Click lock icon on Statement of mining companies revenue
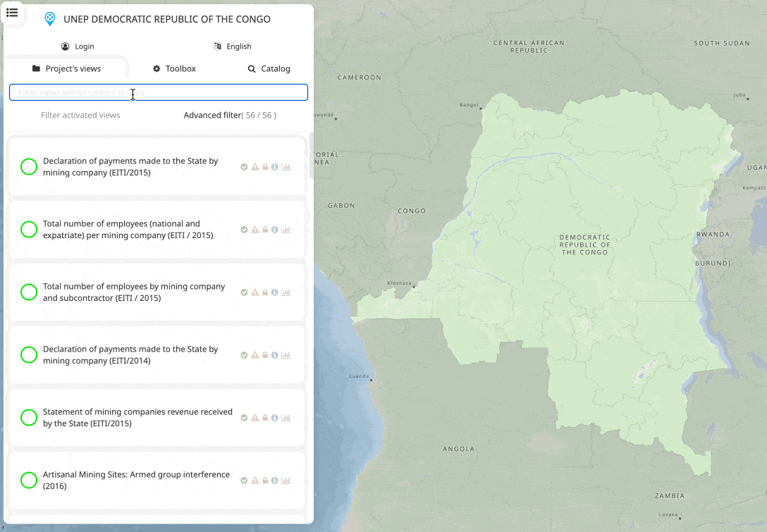Image resolution: width=767 pixels, height=532 pixels. tap(265, 418)
